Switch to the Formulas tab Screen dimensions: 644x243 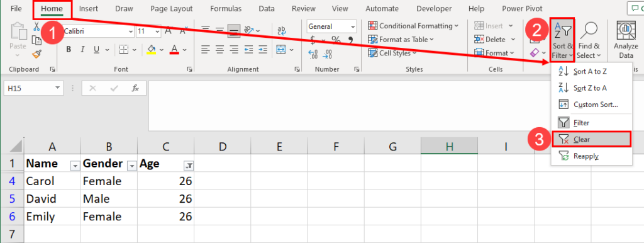coord(226,9)
